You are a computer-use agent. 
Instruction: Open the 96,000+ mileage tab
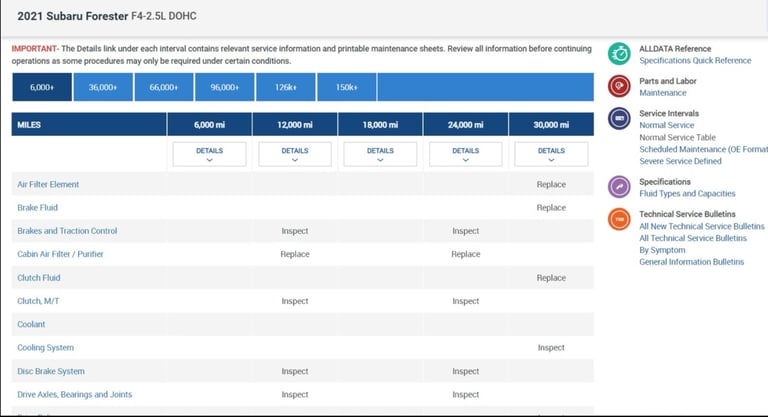(225, 87)
